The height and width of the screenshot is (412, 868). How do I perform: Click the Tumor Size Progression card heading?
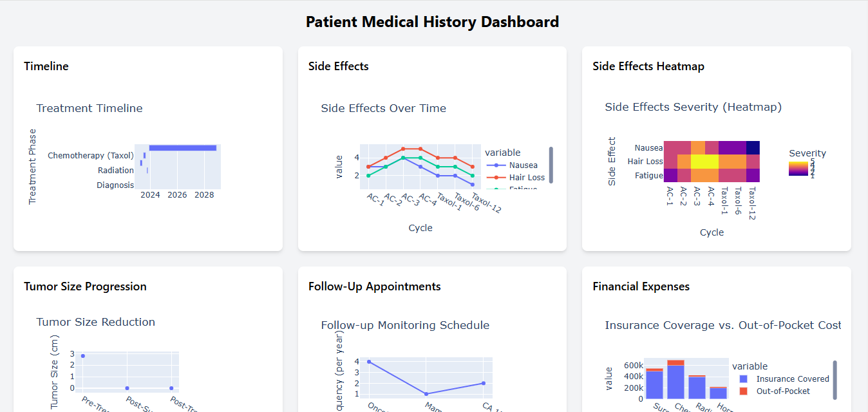85,286
